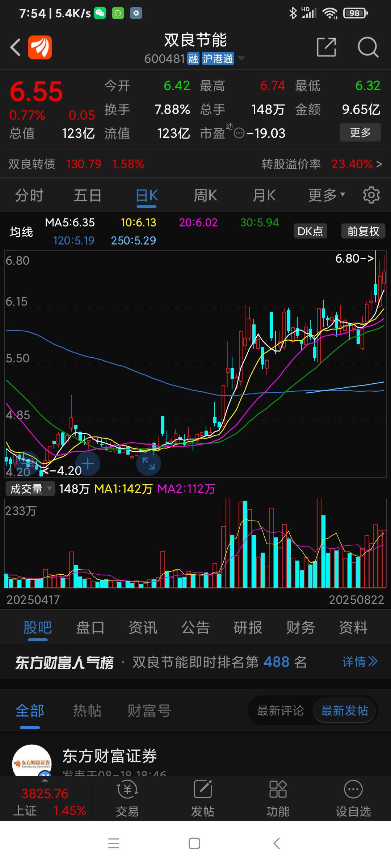391x868 pixels.
Task: Tap the back arrow at top left
Action: point(15,47)
